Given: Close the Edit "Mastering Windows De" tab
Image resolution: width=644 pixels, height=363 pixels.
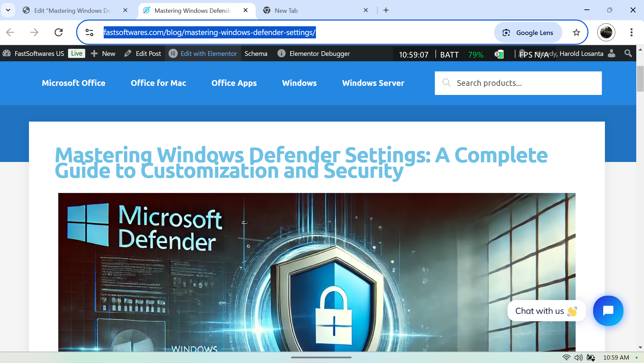Looking at the screenshot, I should tap(125, 10).
